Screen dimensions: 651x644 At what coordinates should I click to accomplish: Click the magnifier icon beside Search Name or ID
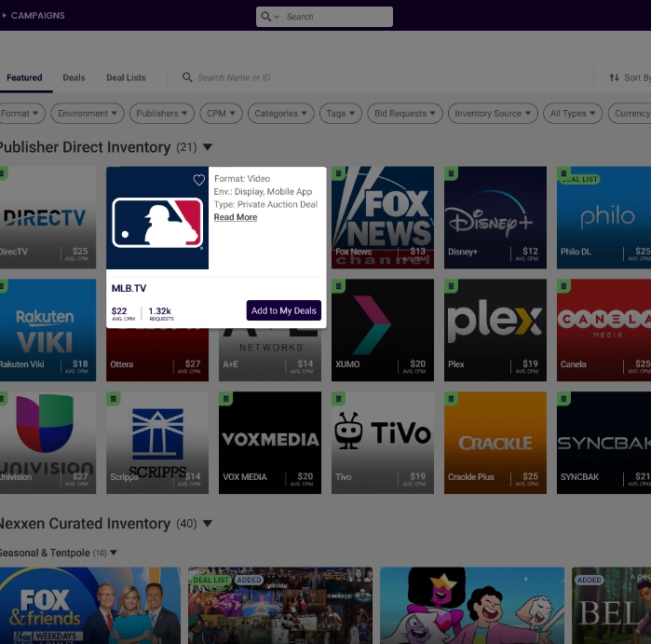click(x=187, y=77)
